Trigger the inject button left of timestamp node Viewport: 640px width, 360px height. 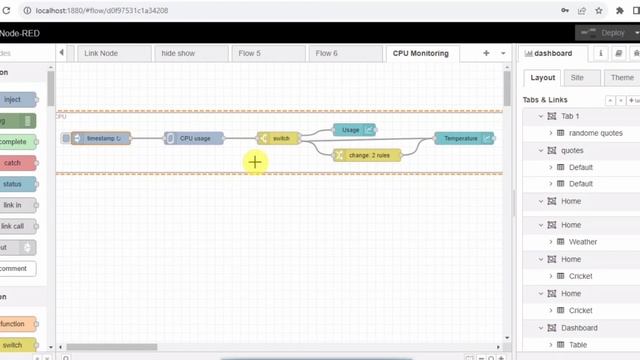click(66, 138)
